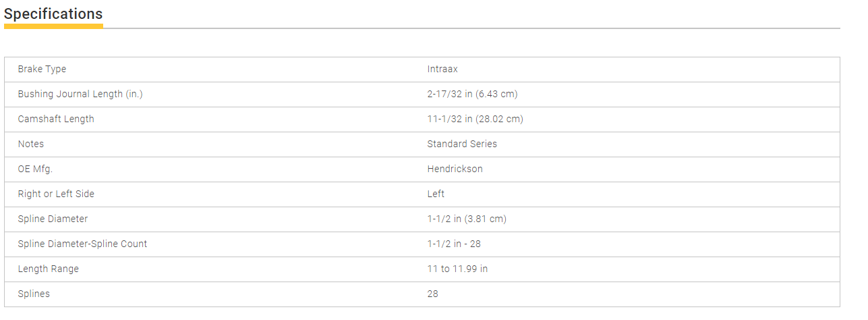Click the Length Range label
Screen dimensions: 868x320
[49, 269]
